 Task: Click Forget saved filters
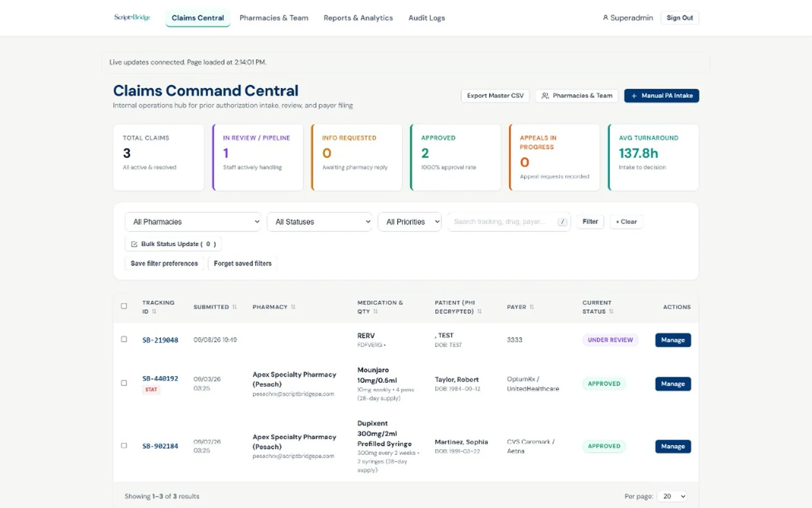click(242, 264)
